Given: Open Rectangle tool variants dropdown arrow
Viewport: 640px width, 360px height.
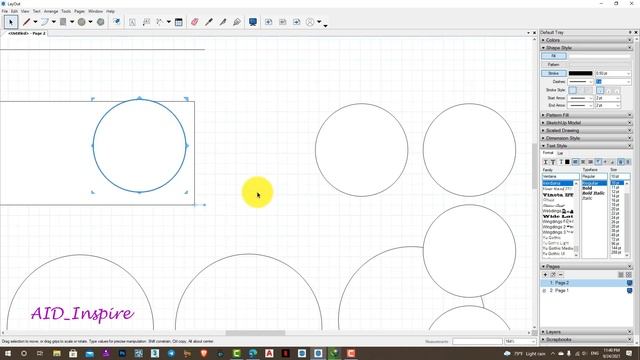Looking at the screenshot, I should click(72, 22).
